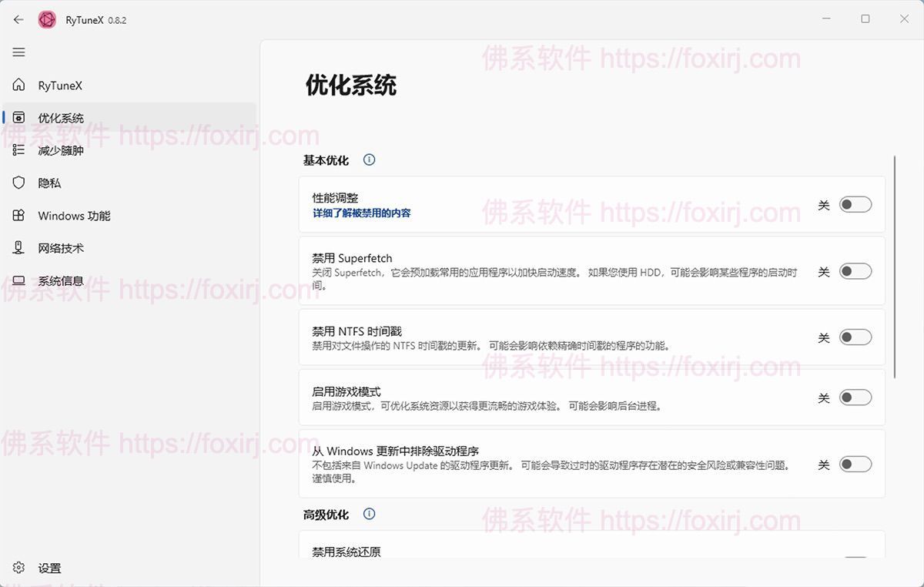
Task: Select the 优化系统 sidebar icon
Action: click(18, 117)
